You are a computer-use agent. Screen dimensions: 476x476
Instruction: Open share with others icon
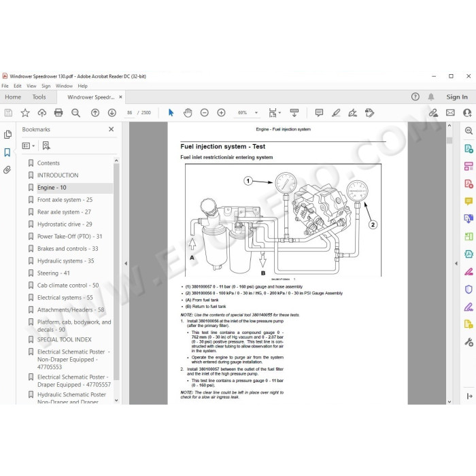[467, 113]
